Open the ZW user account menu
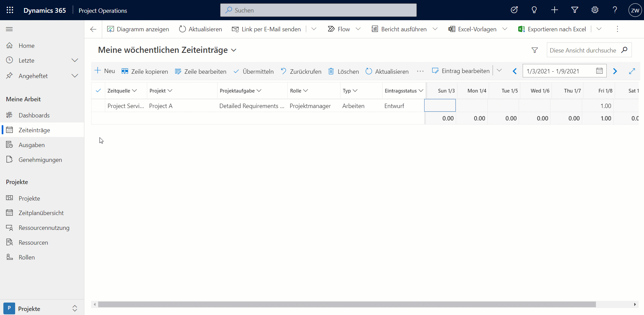Image resolution: width=644 pixels, height=315 pixels. coord(635,10)
